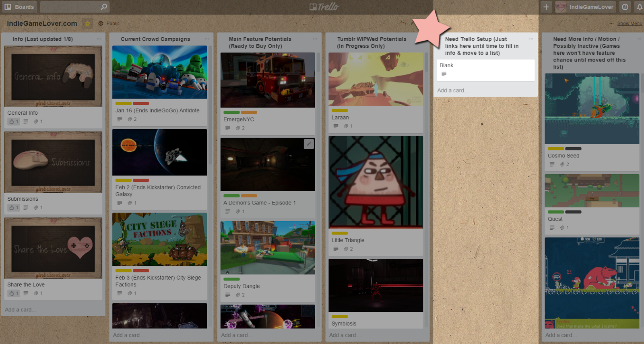Click the search magnifier icon
This screenshot has width=644, height=344.
[104, 7]
